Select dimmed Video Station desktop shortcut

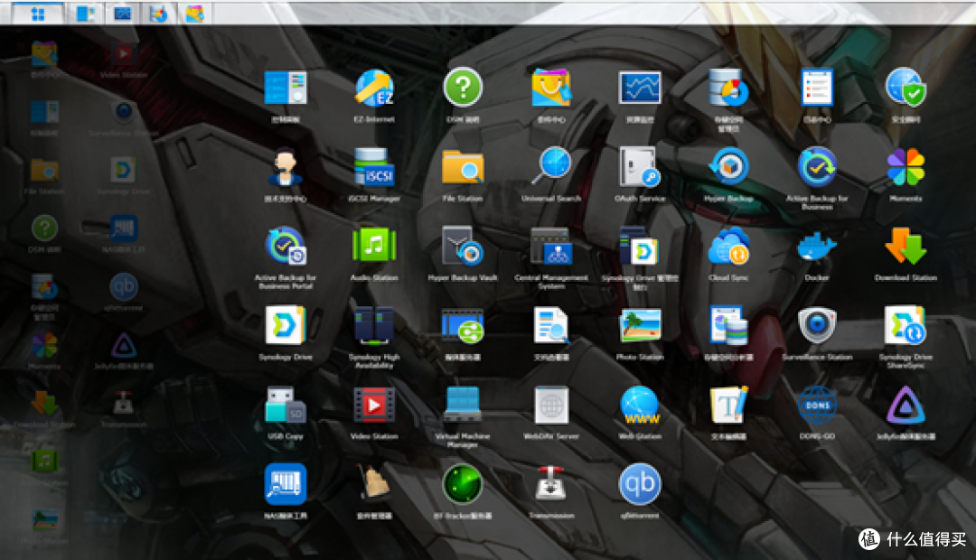(x=123, y=55)
